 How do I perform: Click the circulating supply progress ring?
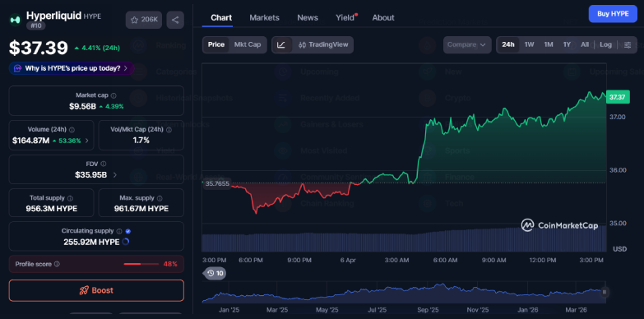click(126, 242)
